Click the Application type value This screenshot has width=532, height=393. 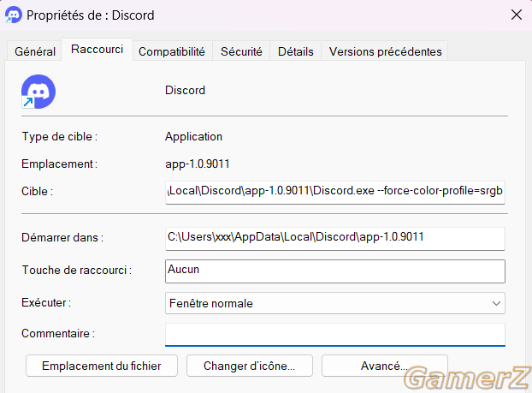point(193,136)
